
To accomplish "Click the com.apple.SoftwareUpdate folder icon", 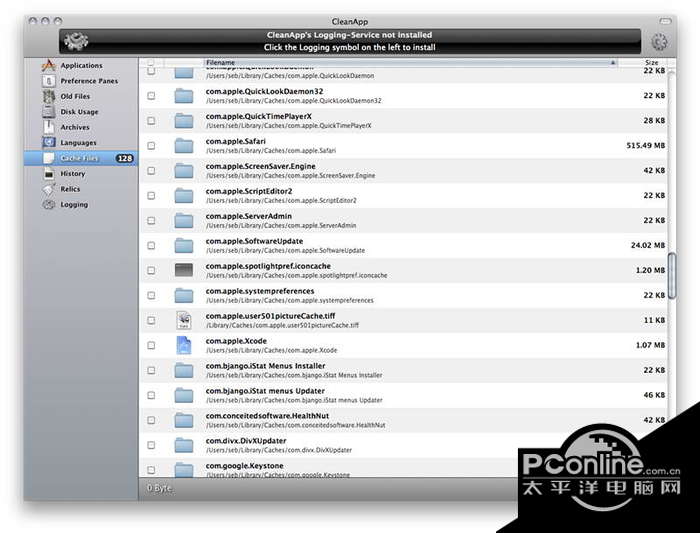I will (x=183, y=246).
